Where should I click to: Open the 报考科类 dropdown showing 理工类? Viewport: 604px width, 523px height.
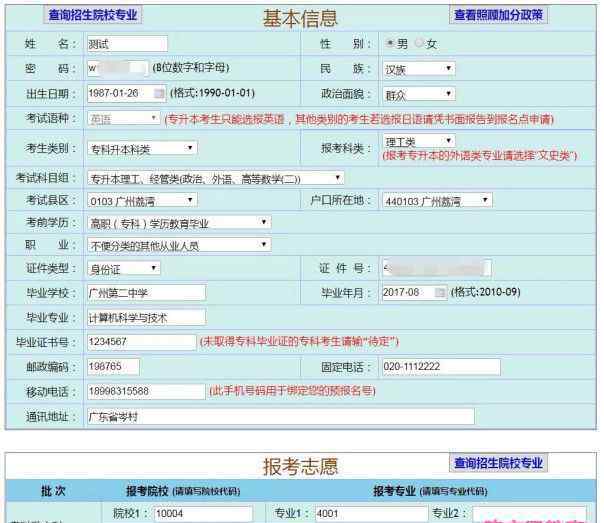click(419, 141)
